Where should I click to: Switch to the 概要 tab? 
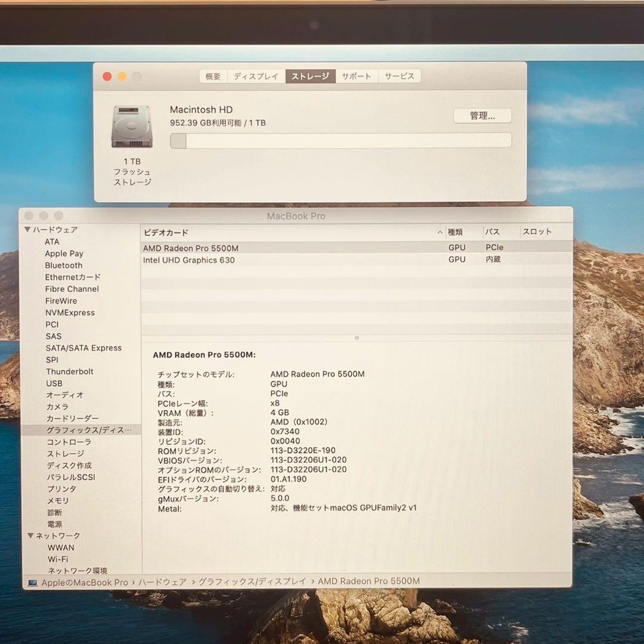pos(213,76)
